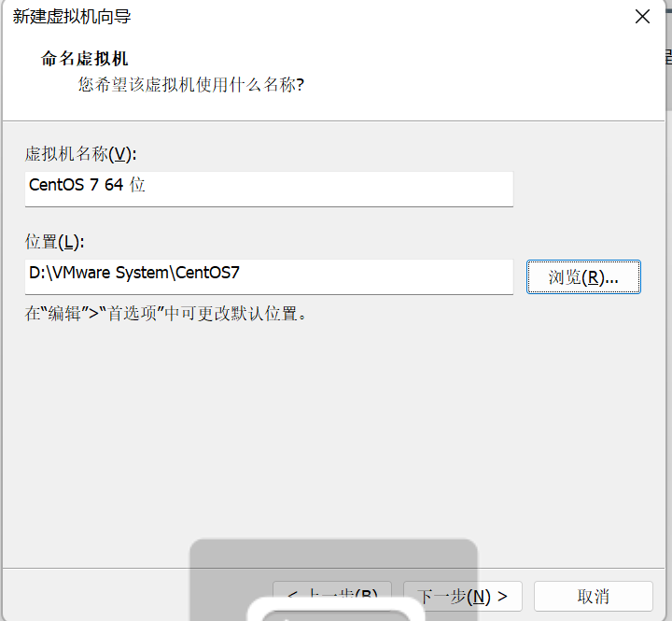
Task: Go to 下一步(N) next step
Action: [462, 596]
